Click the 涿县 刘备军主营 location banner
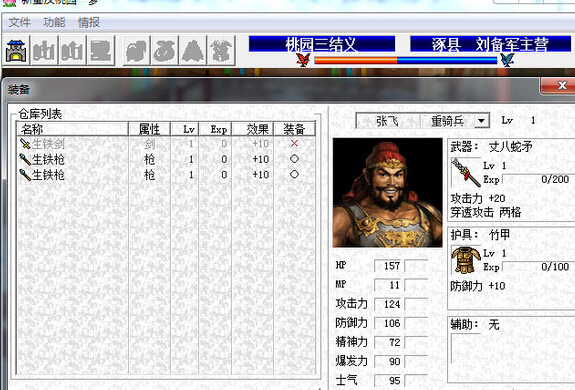575x390 pixels. 490,44
